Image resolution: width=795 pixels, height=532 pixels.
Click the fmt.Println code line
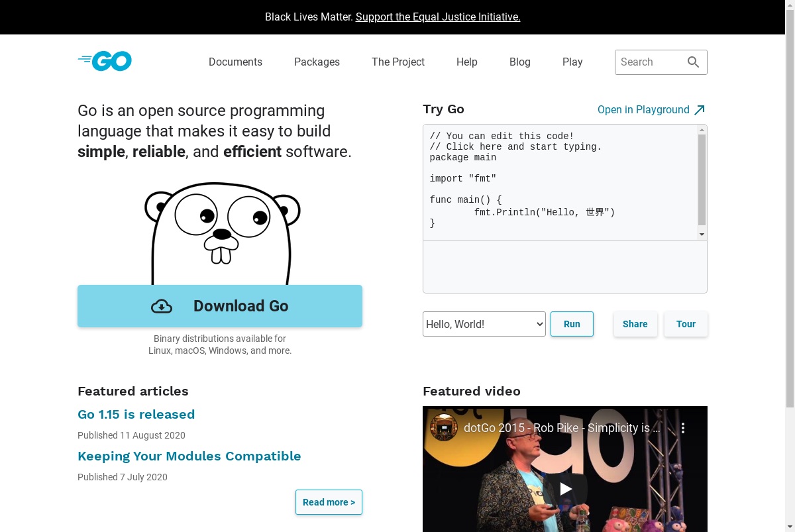click(x=545, y=213)
